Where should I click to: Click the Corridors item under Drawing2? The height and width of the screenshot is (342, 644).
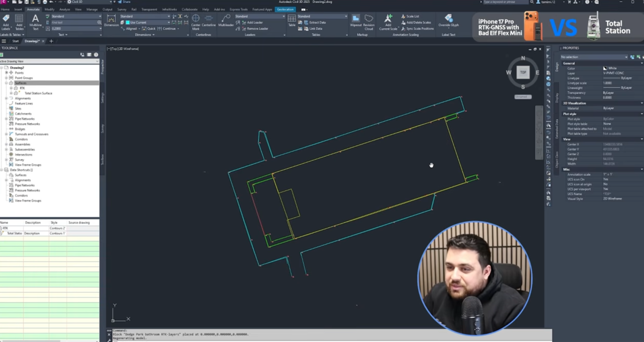click(x=21, y=139)
